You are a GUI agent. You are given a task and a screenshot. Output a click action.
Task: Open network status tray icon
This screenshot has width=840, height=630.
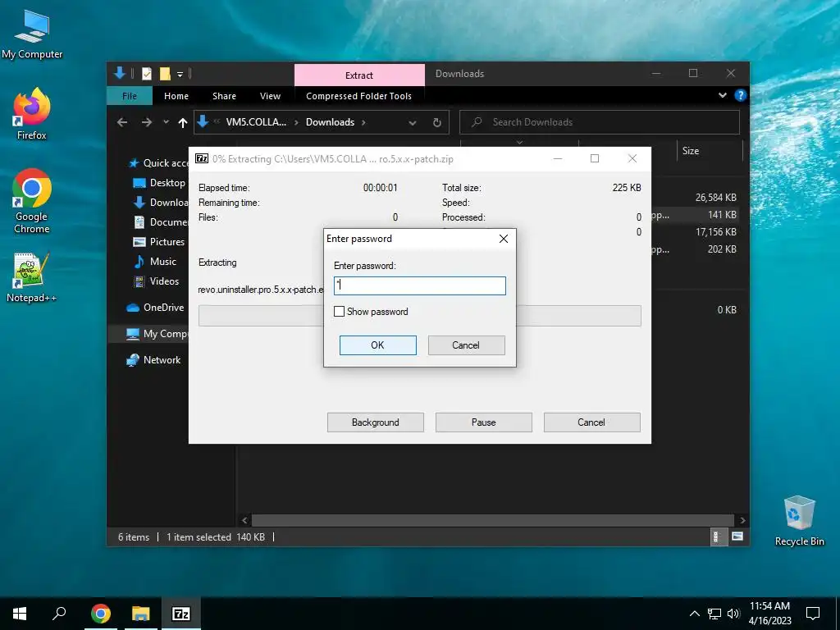pyautogui.click(x=714, y=614)
